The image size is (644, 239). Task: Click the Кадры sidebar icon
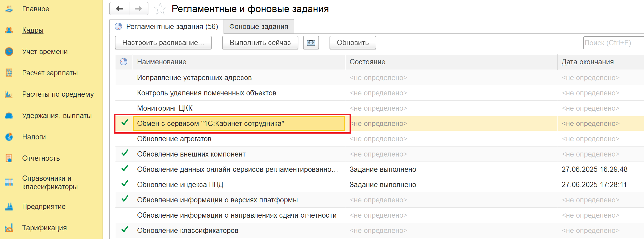click(x=9, y=30)
